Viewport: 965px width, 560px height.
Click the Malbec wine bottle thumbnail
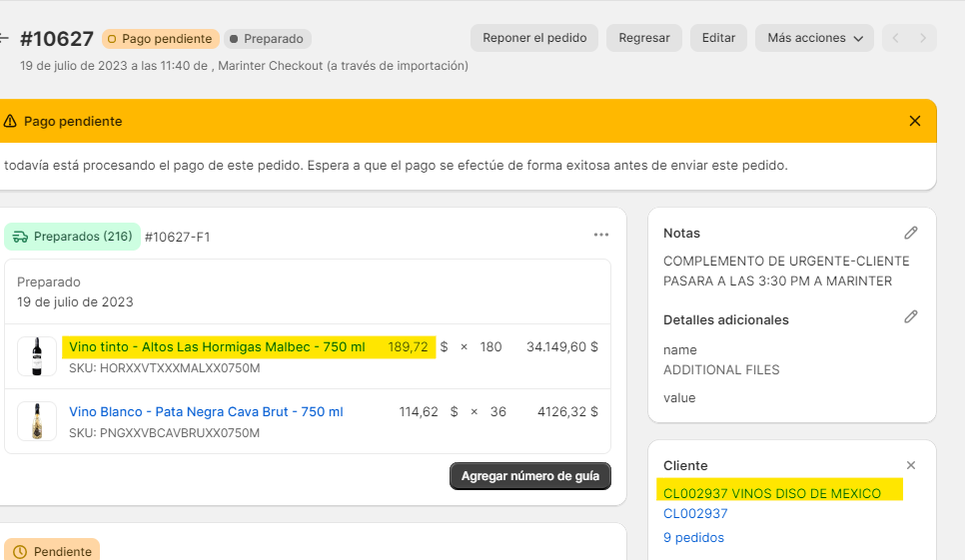pos(37,356)
